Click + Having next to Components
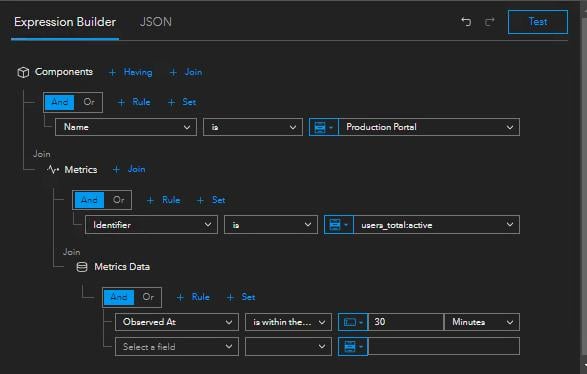 (131, 72)
